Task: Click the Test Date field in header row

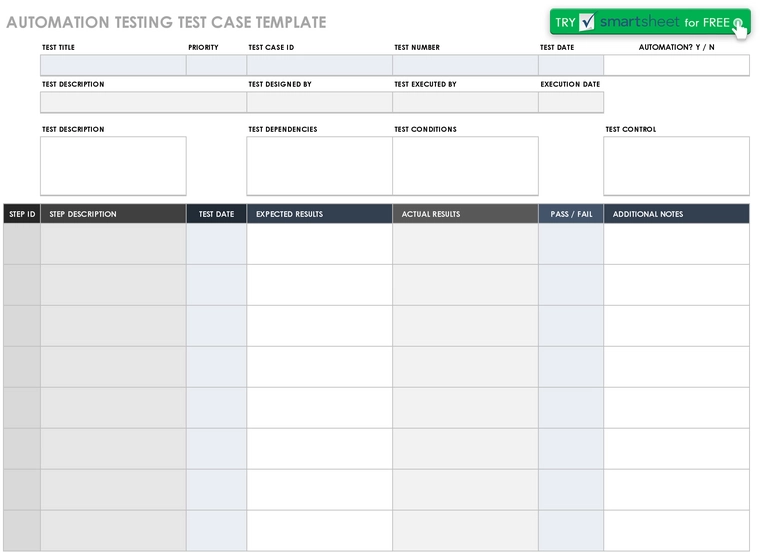Action: coord(571,65)
